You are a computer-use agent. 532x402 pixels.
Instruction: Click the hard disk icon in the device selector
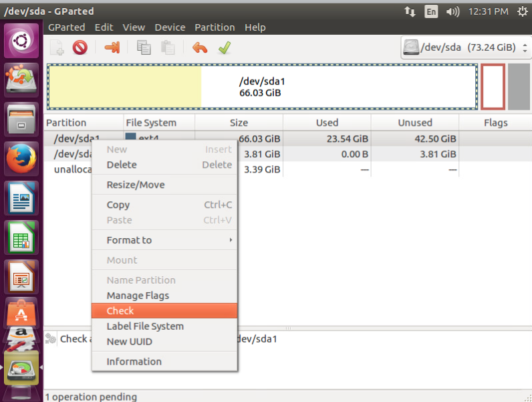411,47
